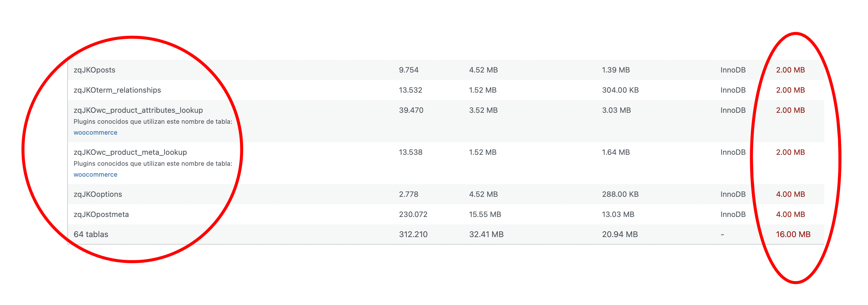Click the 230.072 rows value

413,215
